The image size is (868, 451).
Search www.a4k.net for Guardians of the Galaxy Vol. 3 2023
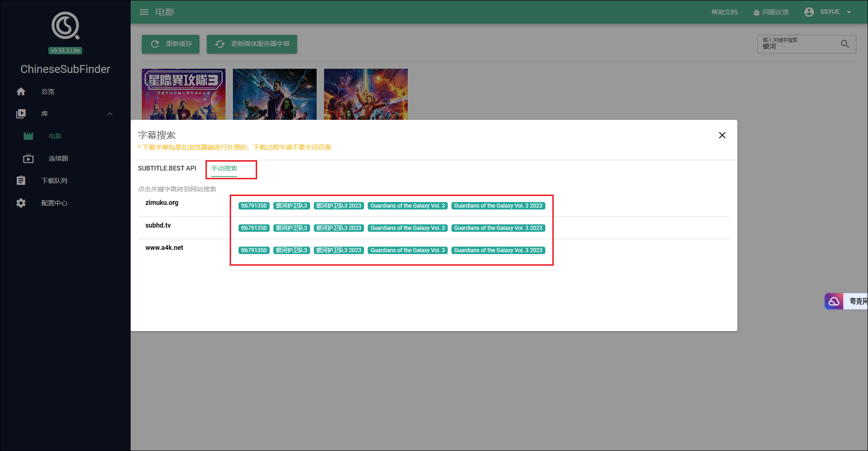[498, 250]
